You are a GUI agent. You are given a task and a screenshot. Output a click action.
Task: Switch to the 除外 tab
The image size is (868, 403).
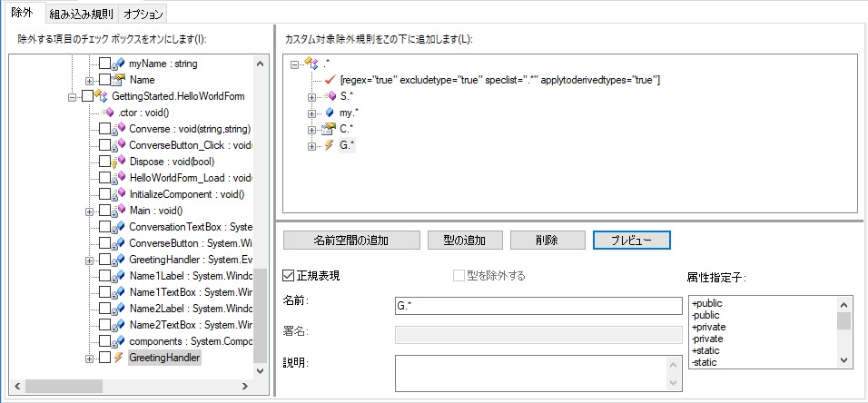[x=22, y=14]
